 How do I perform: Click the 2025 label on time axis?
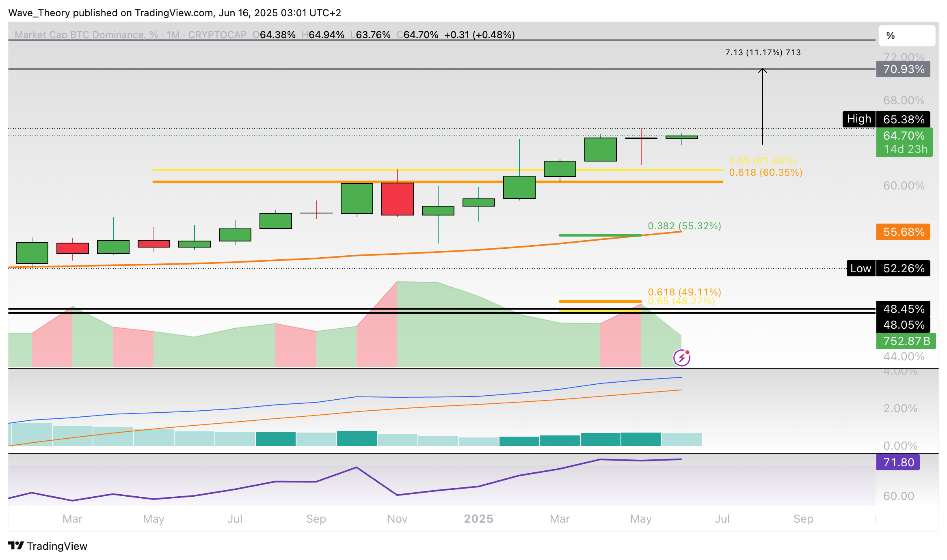(x=478, y=519)
